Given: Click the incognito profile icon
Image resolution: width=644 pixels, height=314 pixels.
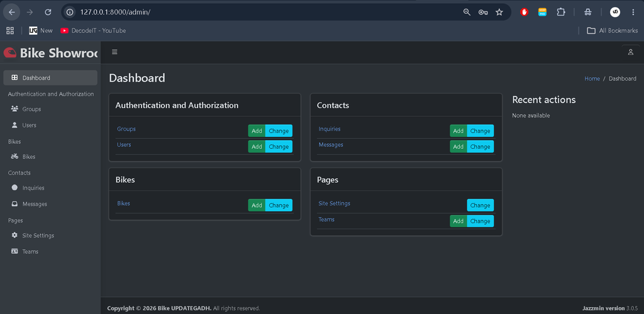Looking at the screenshot, I should [x=588, y=13].
